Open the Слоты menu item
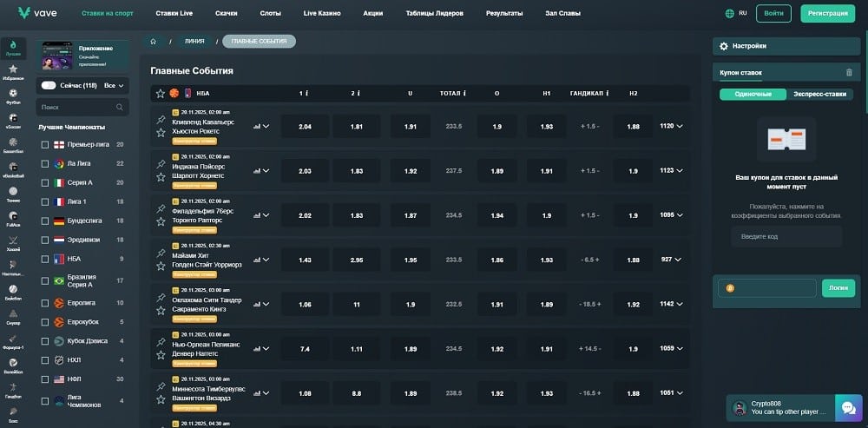 point(270,13)
